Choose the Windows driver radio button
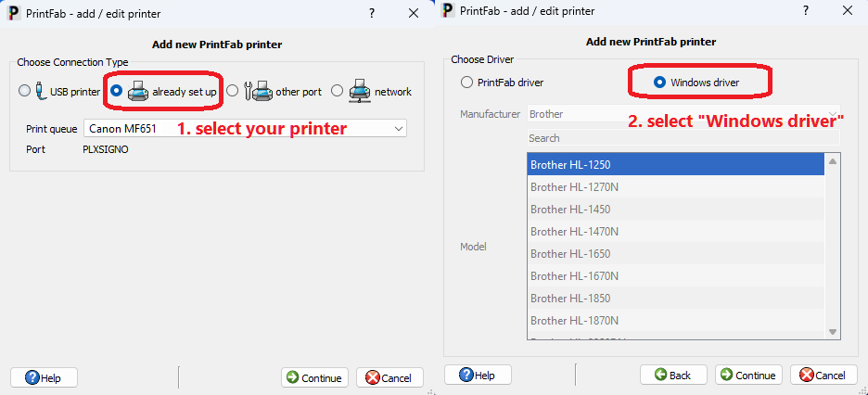Screen dimensions: 868x395 click(659, 83)
